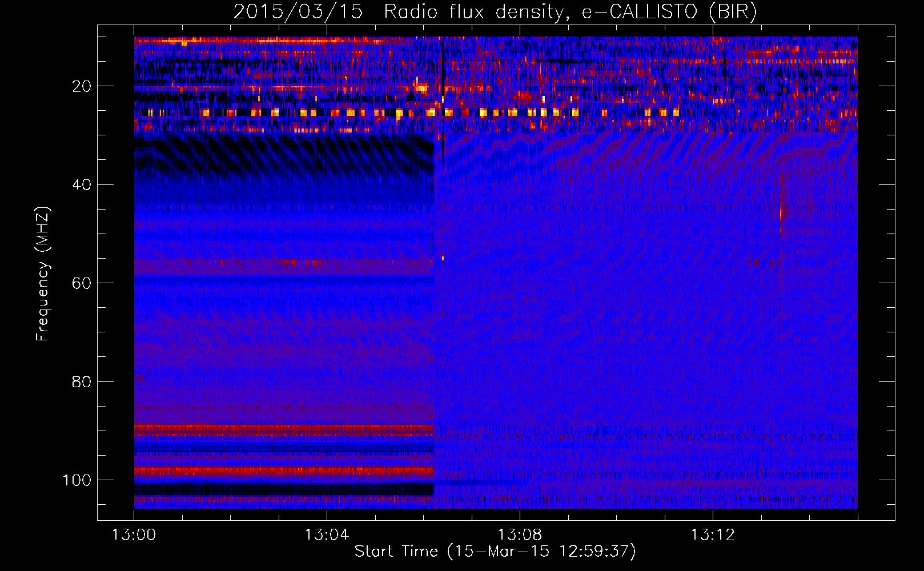Click the 40 MHz frequency tick label
This screenshot has height=571, width=924.
click(x=82, y=185)
